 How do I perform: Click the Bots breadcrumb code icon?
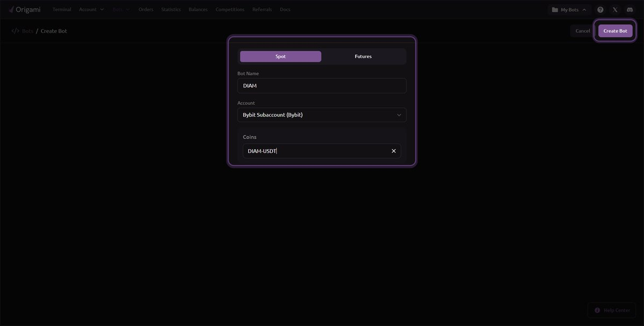point(15,31)
